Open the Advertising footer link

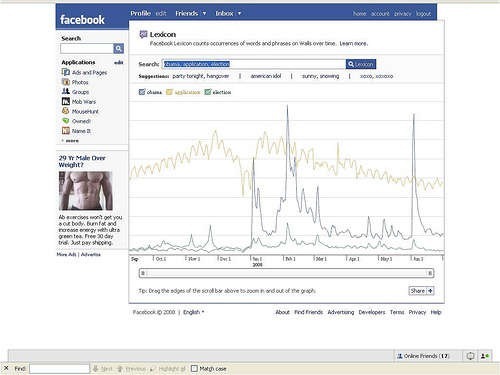pos(341,312)
